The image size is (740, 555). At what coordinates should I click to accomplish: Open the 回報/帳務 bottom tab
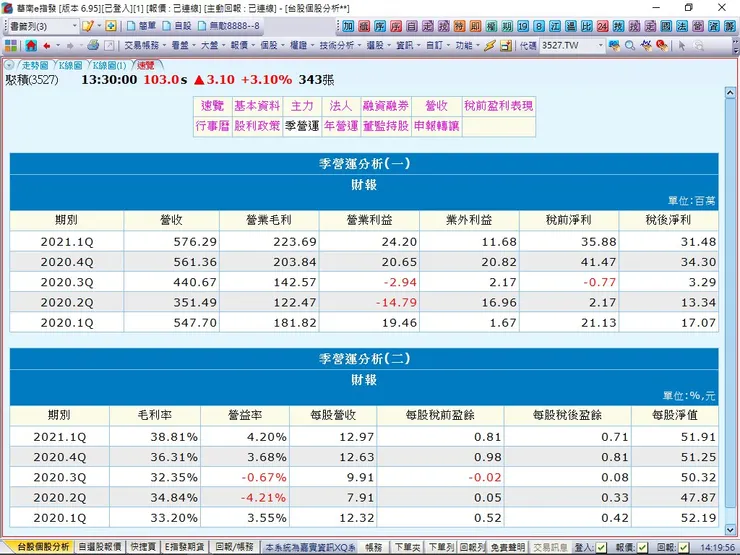[x=234, y=547]
